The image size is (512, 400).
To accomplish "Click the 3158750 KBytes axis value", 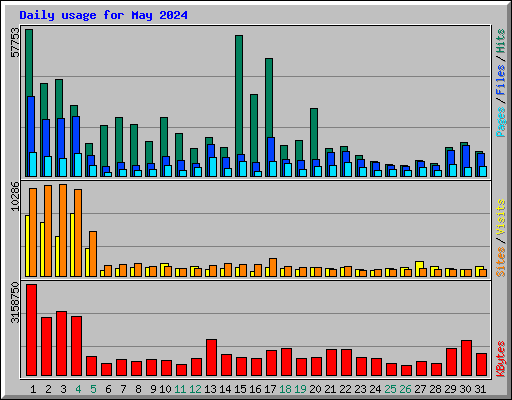I will 15,303.
